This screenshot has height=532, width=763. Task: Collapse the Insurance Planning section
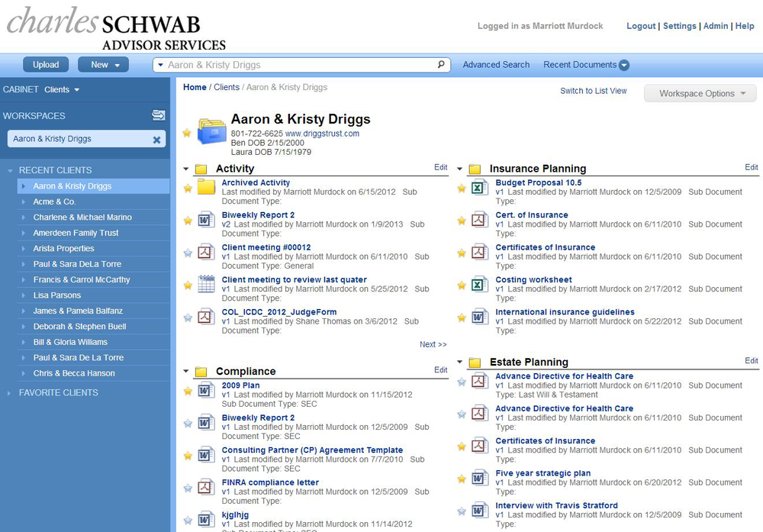pyautogui.click(x=460, y=169)
